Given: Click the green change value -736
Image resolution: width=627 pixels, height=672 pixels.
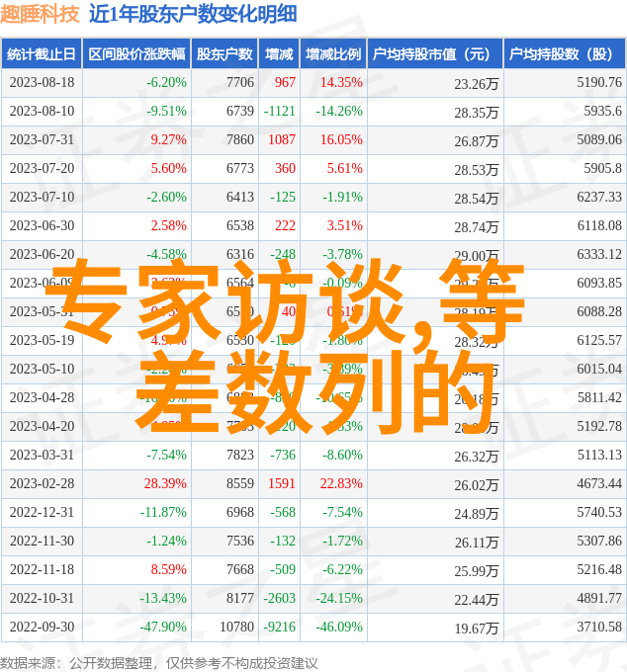Looking at the screenshot, I should [283, 456].
